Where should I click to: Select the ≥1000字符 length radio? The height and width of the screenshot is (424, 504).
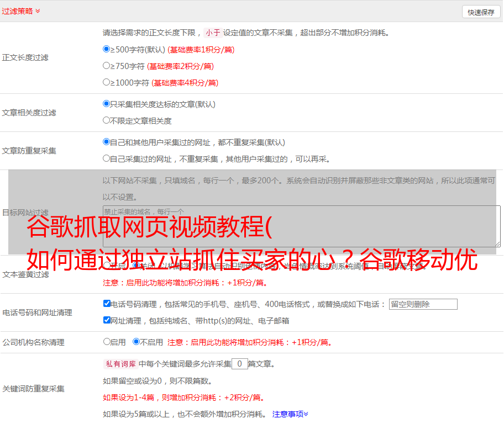107,82
